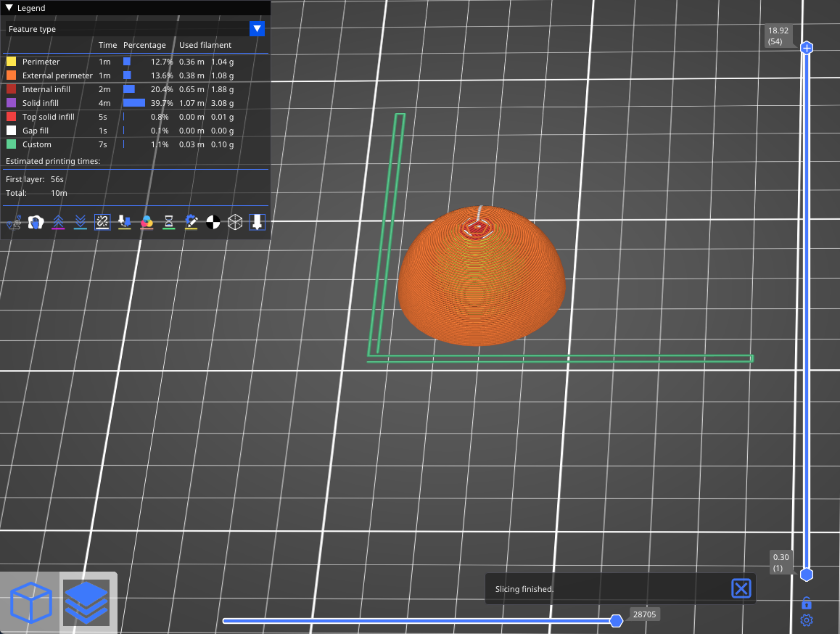Show deretractions with down-arrows icon
This screenshot has width=840, height=634.
click(x=81, y=223)
